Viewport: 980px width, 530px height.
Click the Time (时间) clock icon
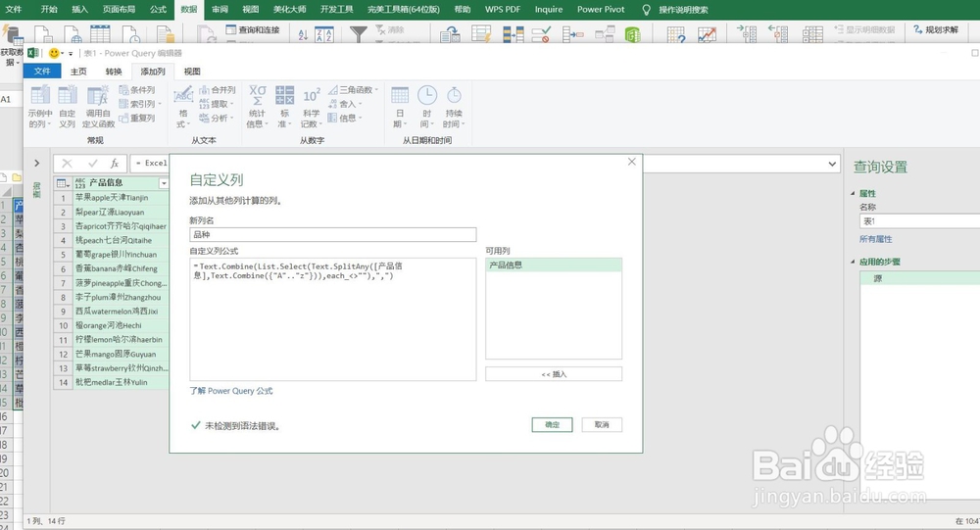click(427, 95)
